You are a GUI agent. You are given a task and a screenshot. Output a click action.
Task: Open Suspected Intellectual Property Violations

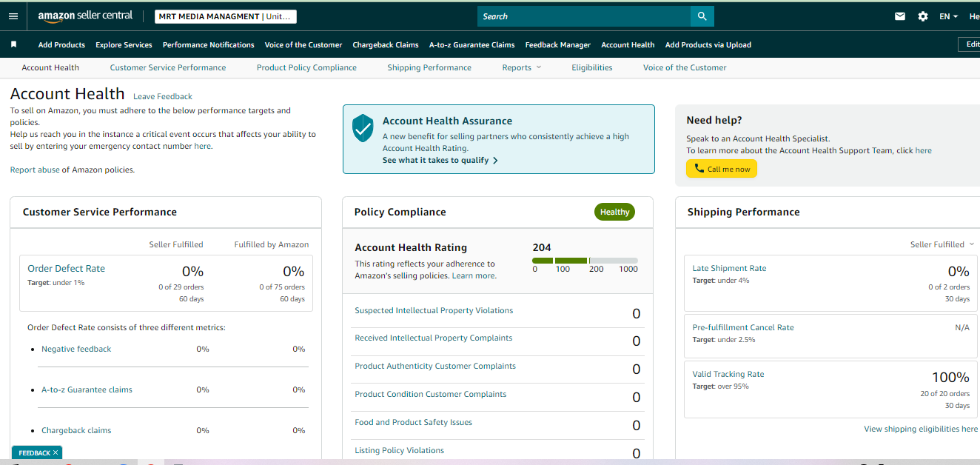(x=434, y=310)
